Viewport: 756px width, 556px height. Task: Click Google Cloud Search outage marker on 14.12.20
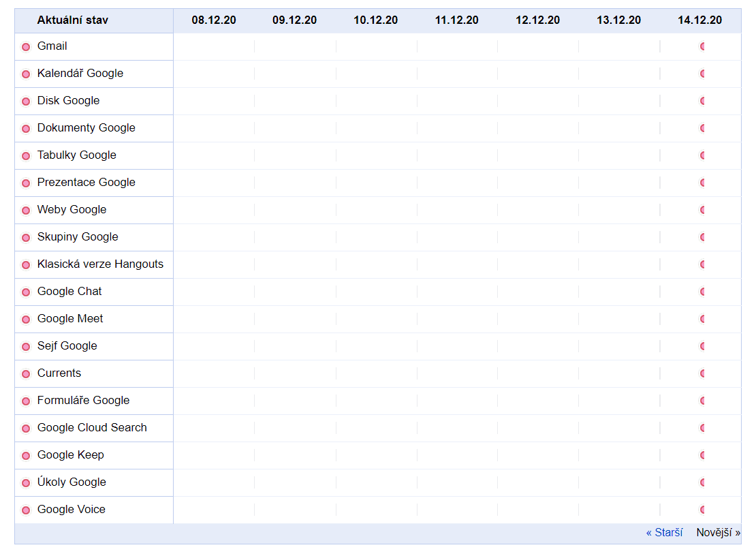(702, 428)
